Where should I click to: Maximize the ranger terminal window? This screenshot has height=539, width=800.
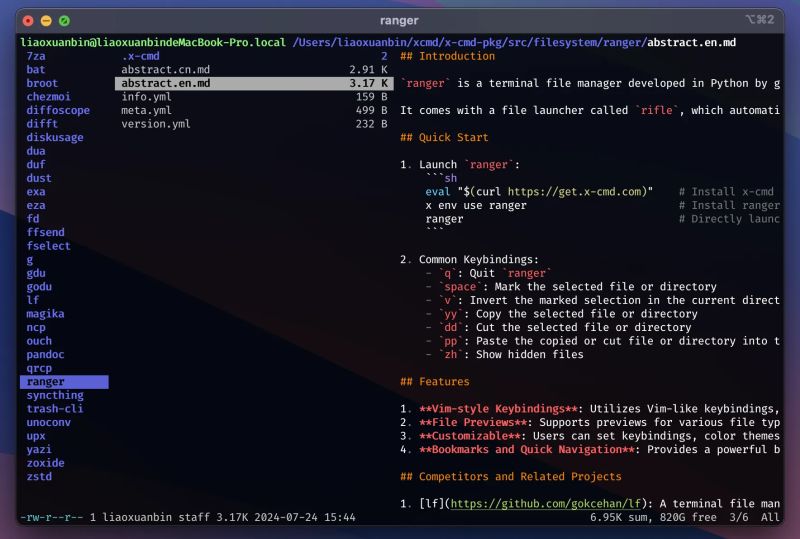(x=64, y=20)
